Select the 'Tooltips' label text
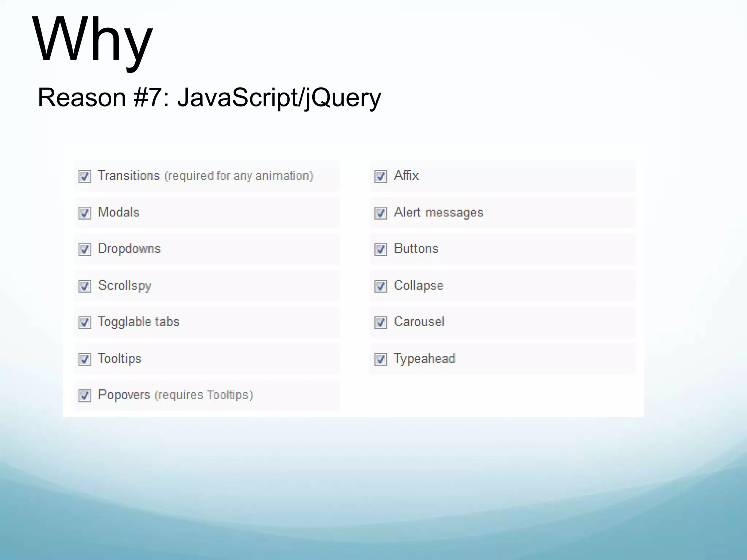 click(120, 358)
